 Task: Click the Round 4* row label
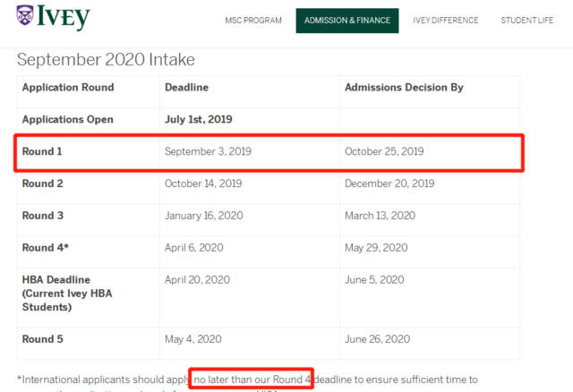click(46, 248)
